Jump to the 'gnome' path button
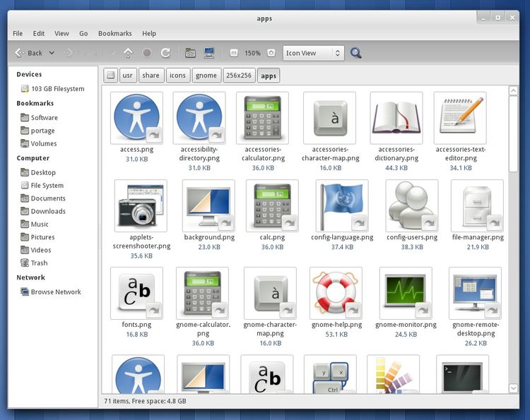Image resolution: width=530 pixels, height=420 pixels. [x=206, y=76]
